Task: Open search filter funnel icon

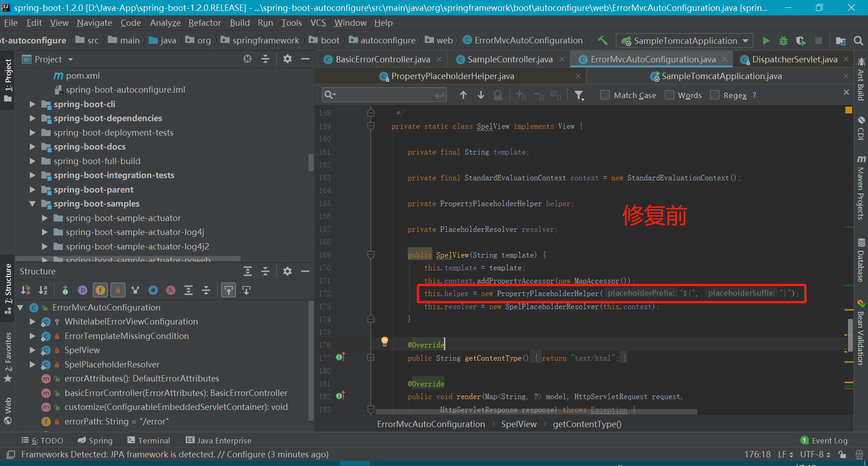Action: point(579,95)
